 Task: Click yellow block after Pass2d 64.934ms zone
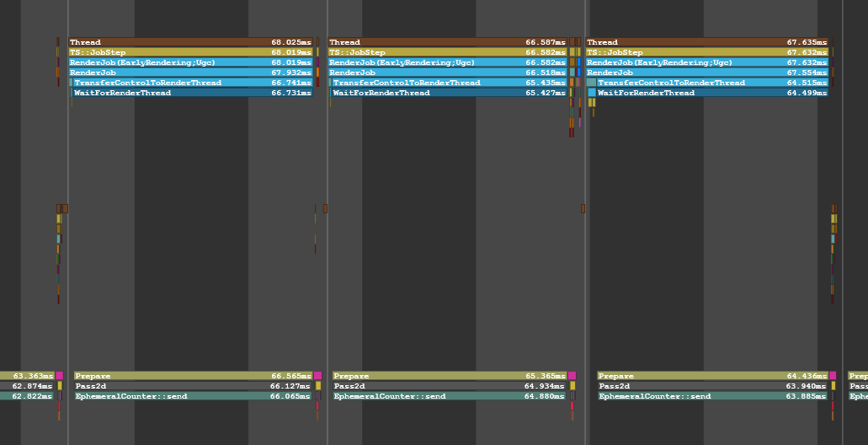coord(573,386)
